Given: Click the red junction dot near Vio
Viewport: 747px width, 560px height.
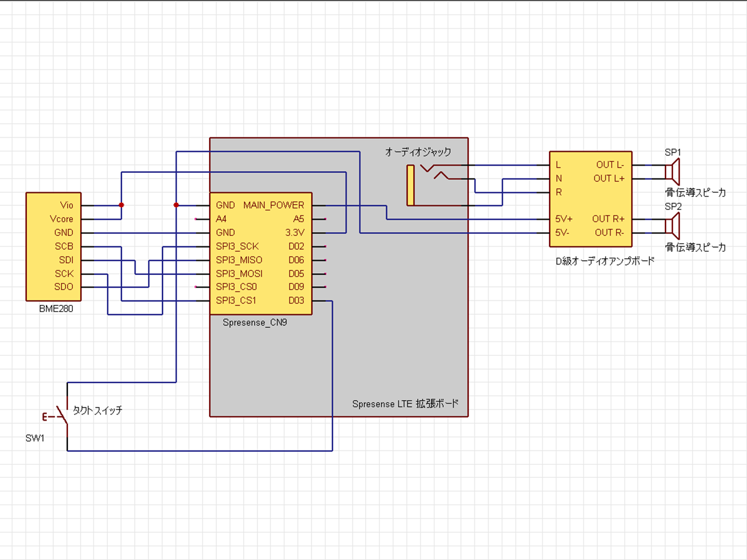Looking at the screenshot, I should (121, 205).
